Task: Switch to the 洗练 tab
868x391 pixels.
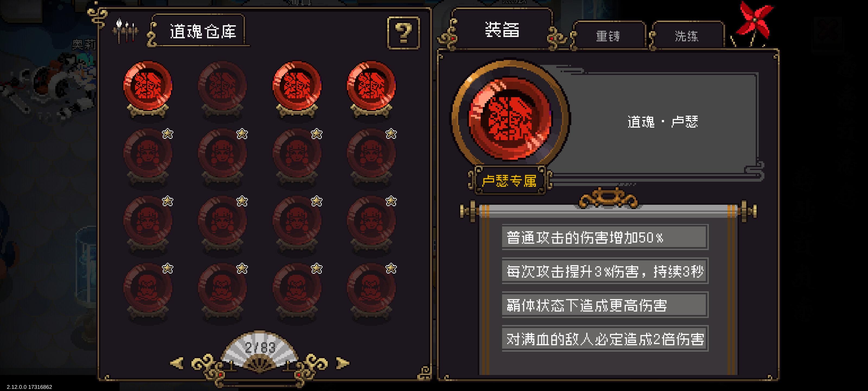Action: point(686,36)
